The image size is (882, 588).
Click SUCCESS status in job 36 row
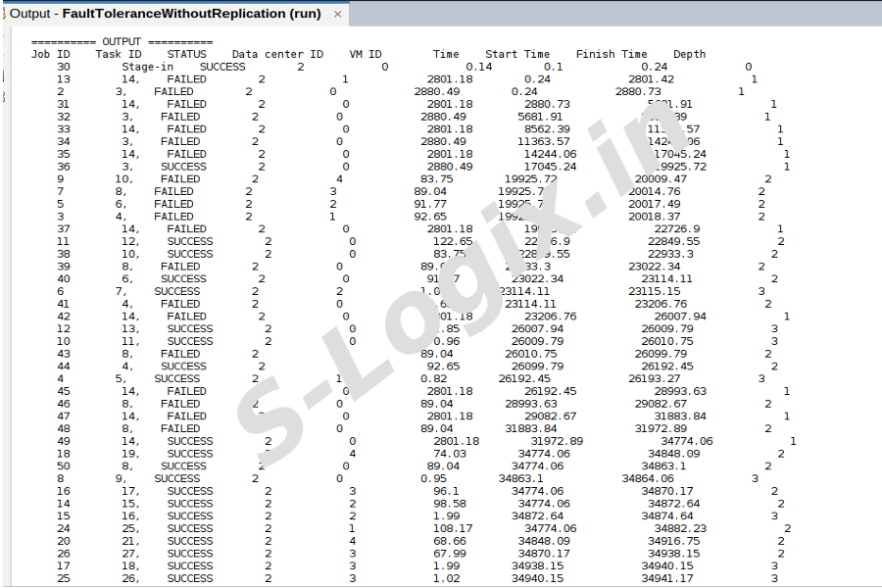183,167
